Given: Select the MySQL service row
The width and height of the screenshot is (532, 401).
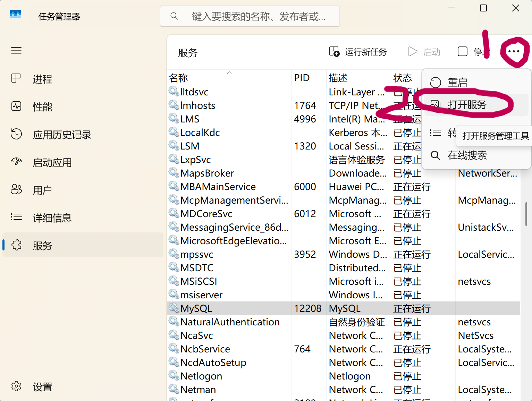Looking at the screenshot, I should tap(344, 308).
